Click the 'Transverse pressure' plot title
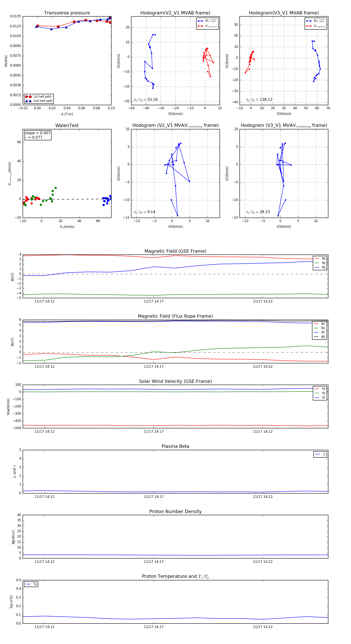 click(x=67, y=13)
